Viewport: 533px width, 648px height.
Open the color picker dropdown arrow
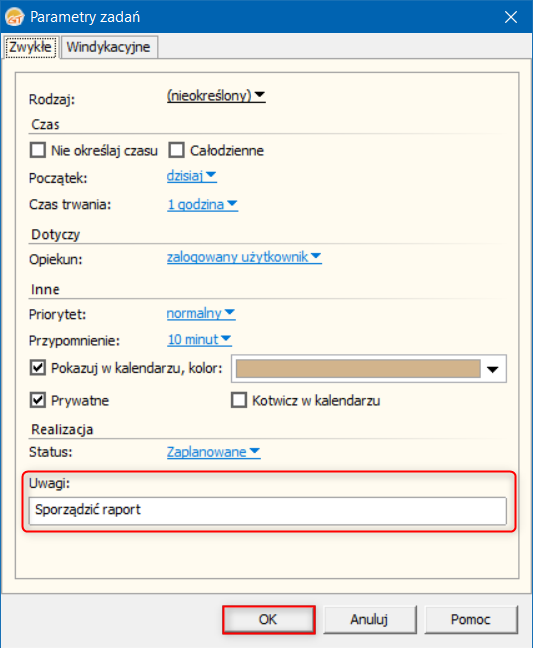point(493,369)
